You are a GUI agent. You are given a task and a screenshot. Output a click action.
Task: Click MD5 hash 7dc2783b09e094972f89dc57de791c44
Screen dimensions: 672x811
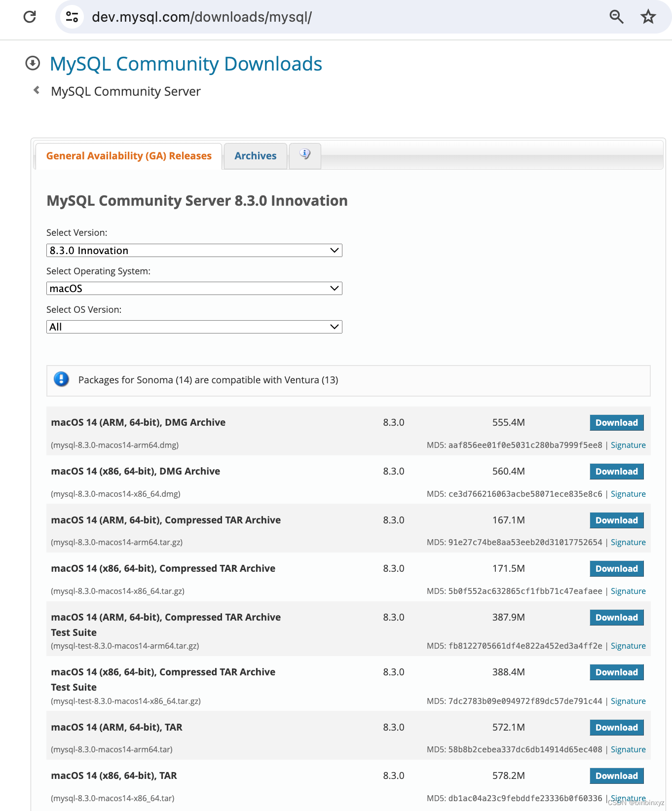tap(525, 701)
